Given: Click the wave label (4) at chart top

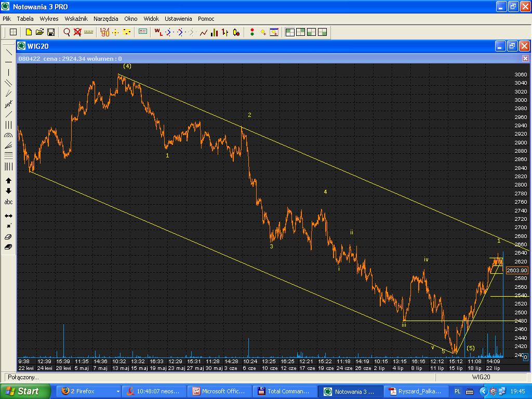Looking at the screenshot, I should (127, 66).
